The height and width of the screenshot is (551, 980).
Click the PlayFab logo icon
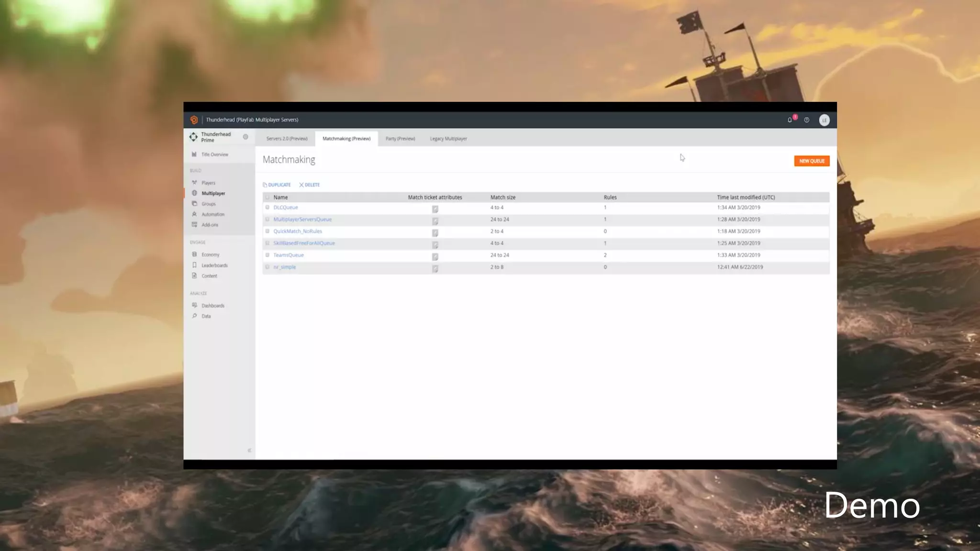(x=194, y=120)
